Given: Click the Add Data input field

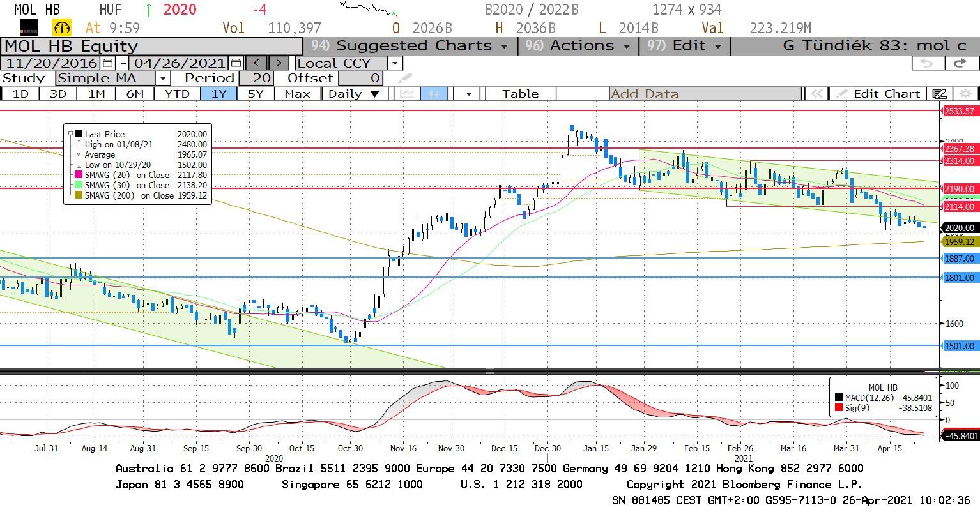Looking at the screenshot, I should (x=705, y=94).
